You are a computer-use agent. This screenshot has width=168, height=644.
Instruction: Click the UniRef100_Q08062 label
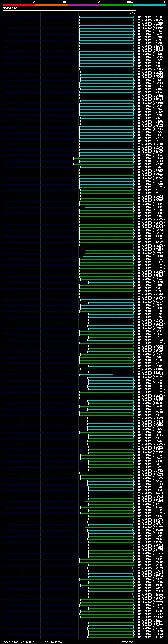(151, 77)
